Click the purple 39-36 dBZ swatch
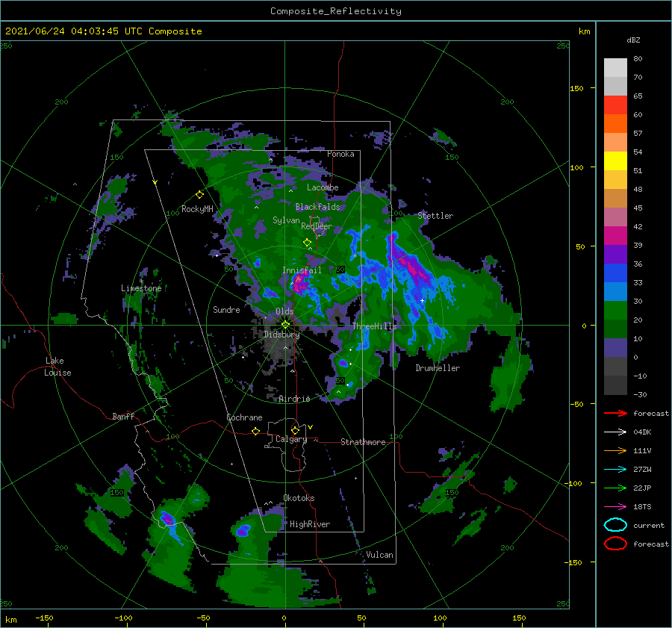The width and height of the screenshot is (672, 628). [615, 254]
